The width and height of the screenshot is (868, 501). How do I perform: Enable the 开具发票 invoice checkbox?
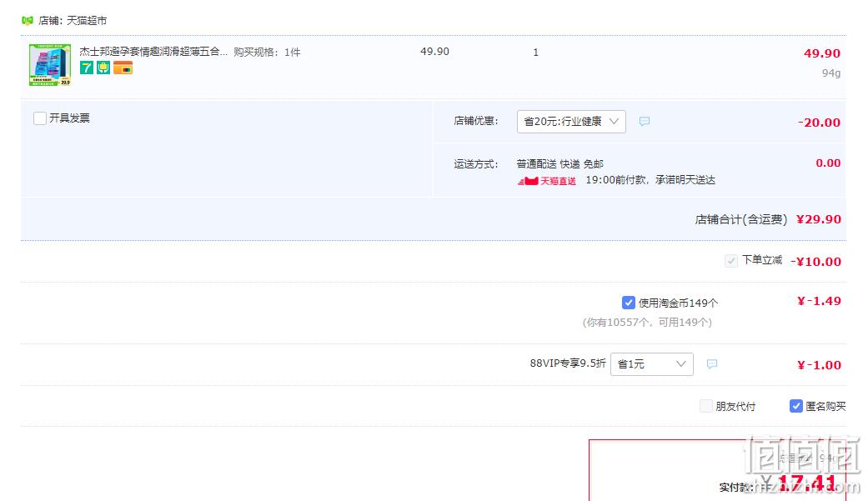point(40,118)
